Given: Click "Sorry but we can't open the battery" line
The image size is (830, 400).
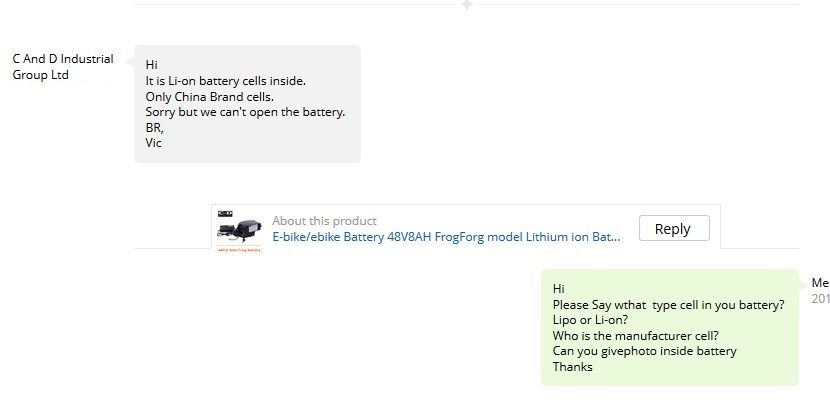Looking at the screenshot, I should click(x=245, y=112).
